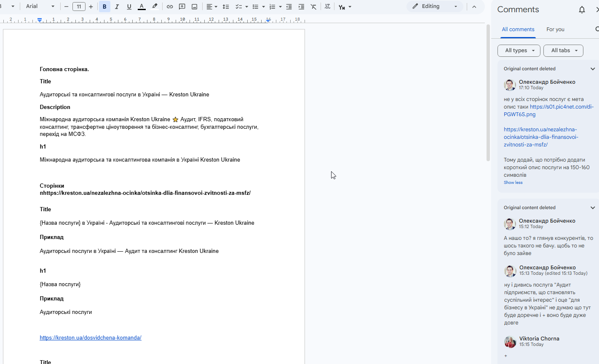599x364 pixels.
Task: Open the text color picker
Action: click(142, 7)
